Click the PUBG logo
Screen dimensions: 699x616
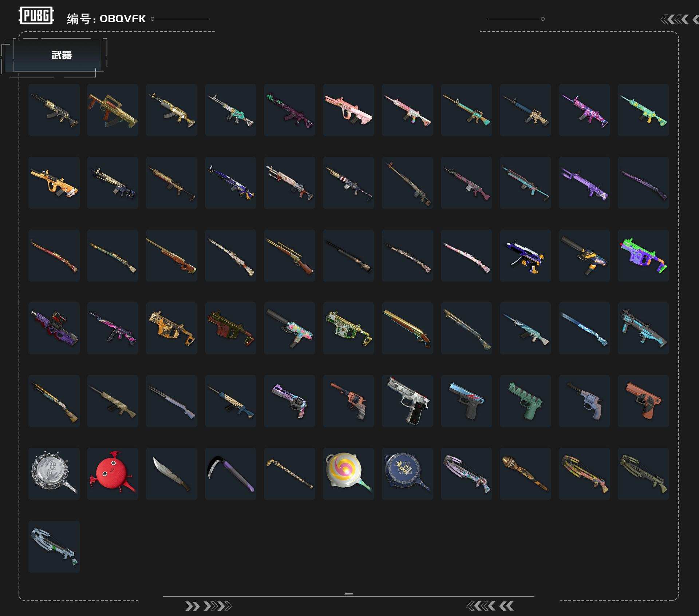36,16
